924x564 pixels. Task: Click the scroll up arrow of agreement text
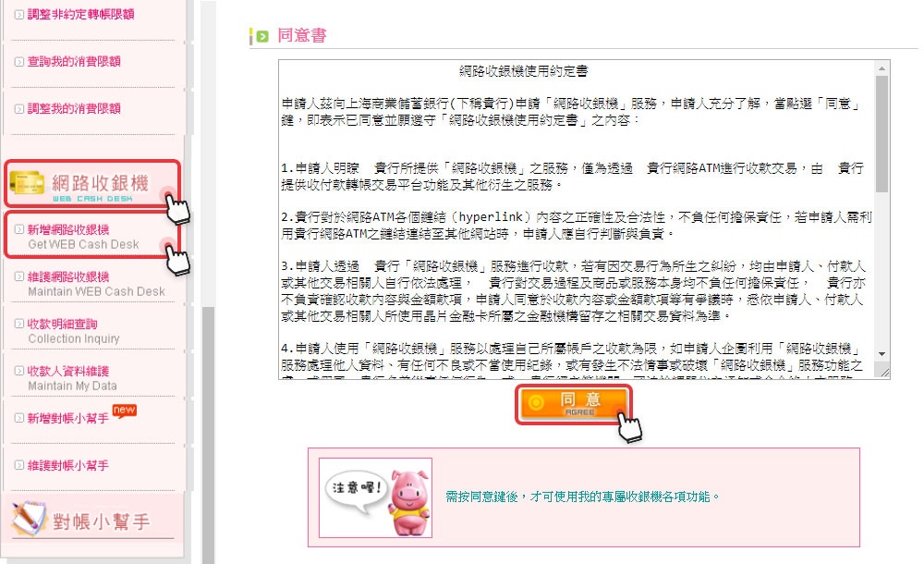pos(881,69)
